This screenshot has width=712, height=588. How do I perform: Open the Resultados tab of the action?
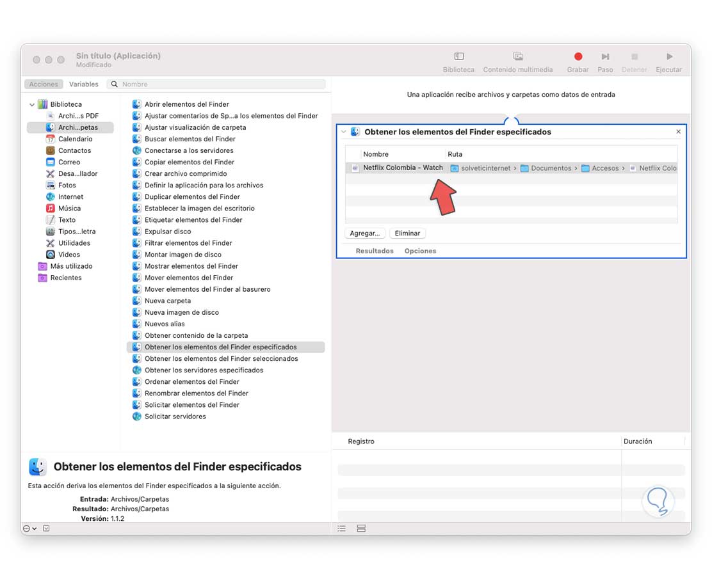[375, 251]
